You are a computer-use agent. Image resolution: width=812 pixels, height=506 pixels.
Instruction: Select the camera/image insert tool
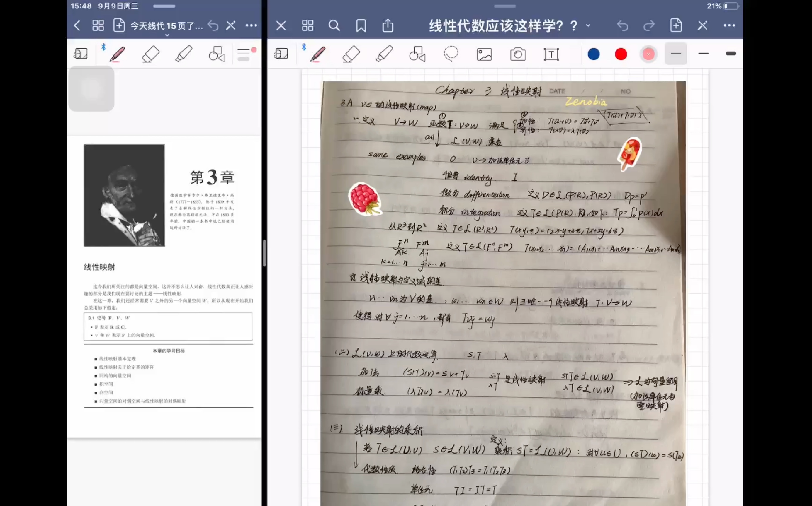518,54
